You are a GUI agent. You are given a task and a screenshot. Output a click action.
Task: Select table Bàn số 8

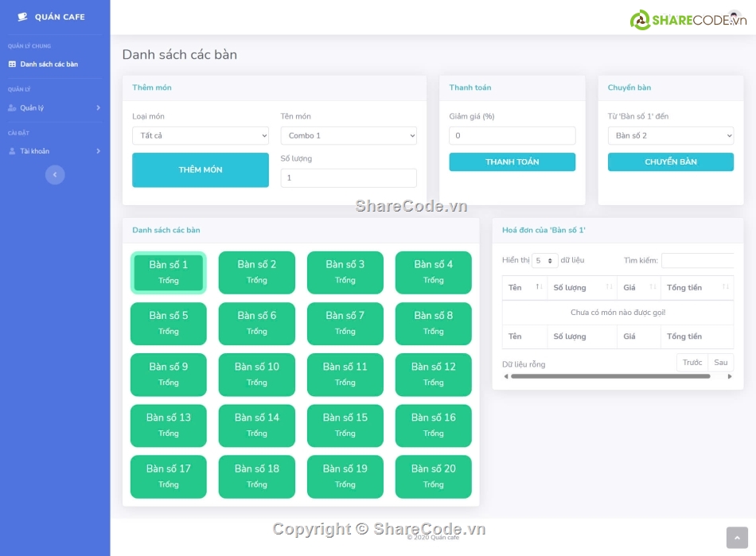(434, 323)
